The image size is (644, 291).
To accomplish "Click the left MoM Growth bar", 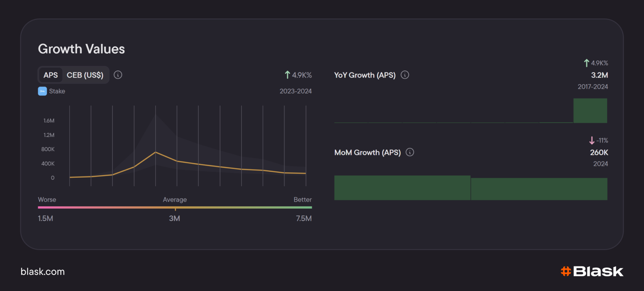I will click(402, 188).
